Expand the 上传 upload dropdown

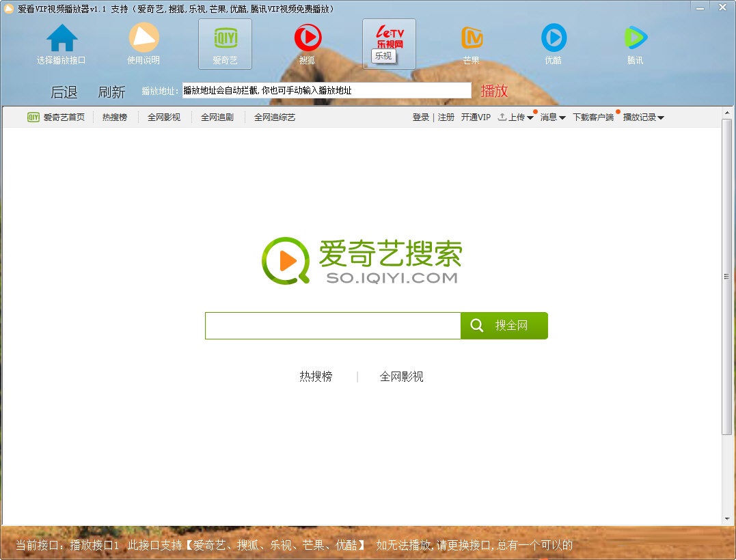pyautogui.click(x=516, y=117)
